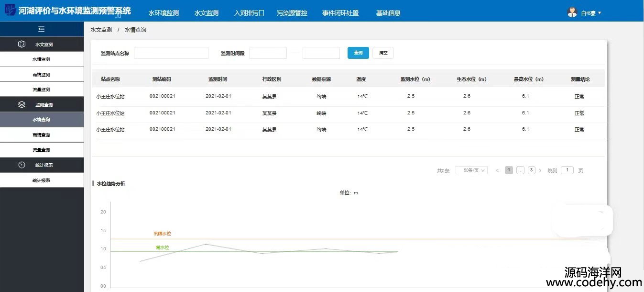Click the layers icon beside 监测查询
This screenshot has height=292, width=644.
coord(22,104)
